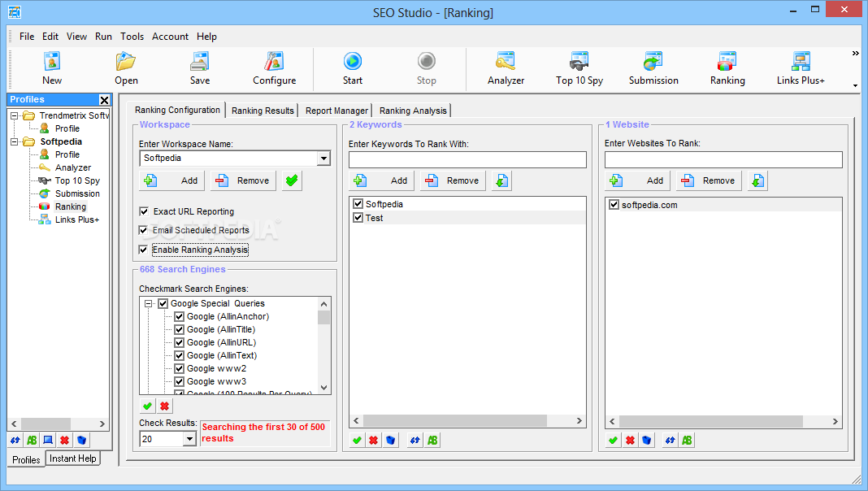Click green check below keywords list
The height and width of the screenshot is (491, 868).
coord(357,441)
